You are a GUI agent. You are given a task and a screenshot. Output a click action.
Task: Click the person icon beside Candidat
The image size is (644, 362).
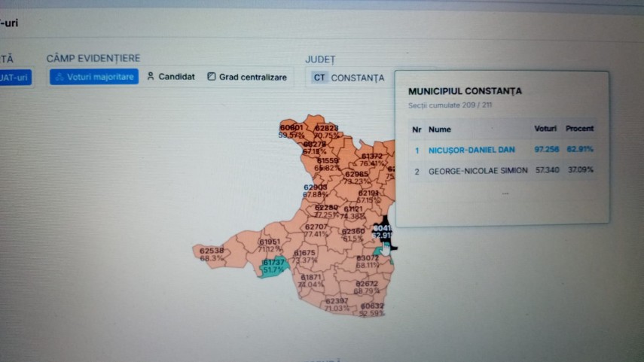pos(151,76)
